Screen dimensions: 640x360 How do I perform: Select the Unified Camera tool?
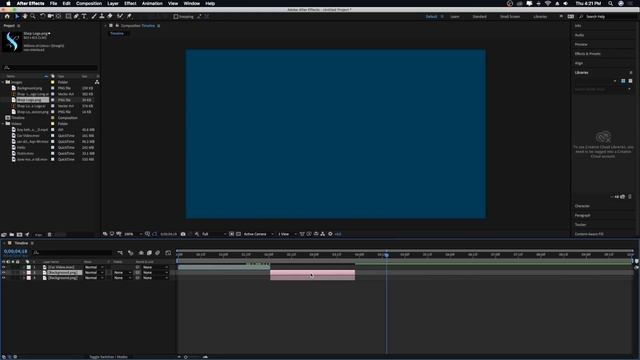(x=51, y=16)
